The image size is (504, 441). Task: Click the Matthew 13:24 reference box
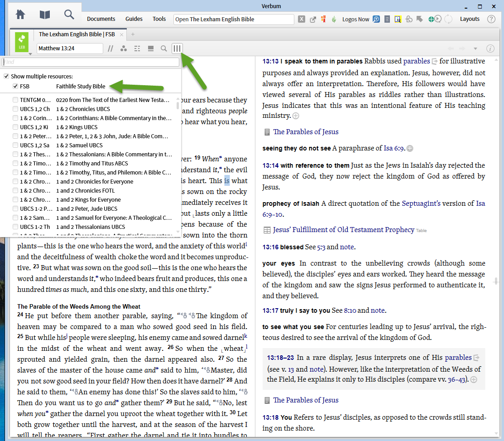[x=70, y=48]
